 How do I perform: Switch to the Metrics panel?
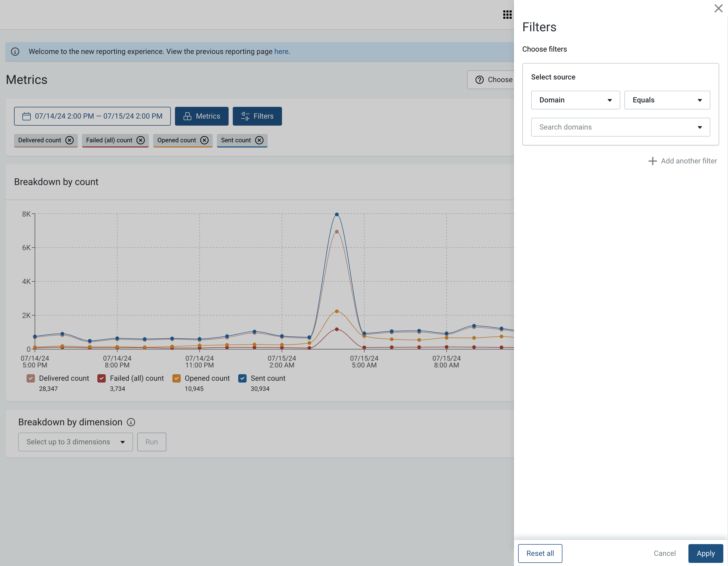pos(201,116)
